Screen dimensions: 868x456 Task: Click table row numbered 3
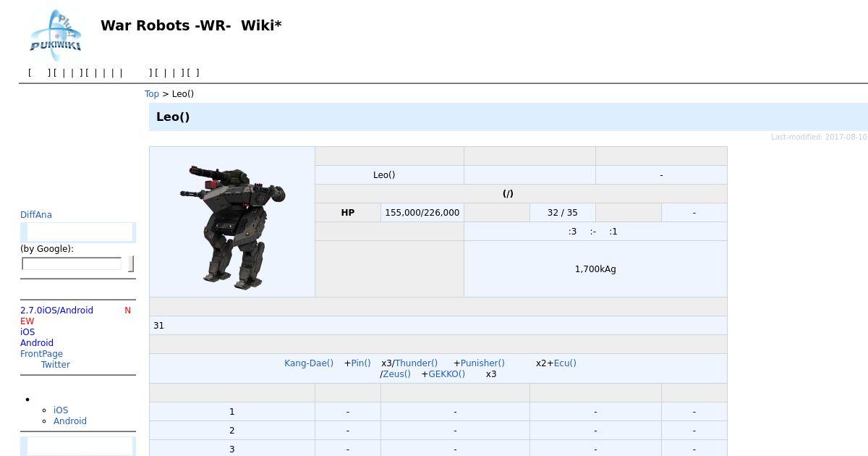[232, 449]
